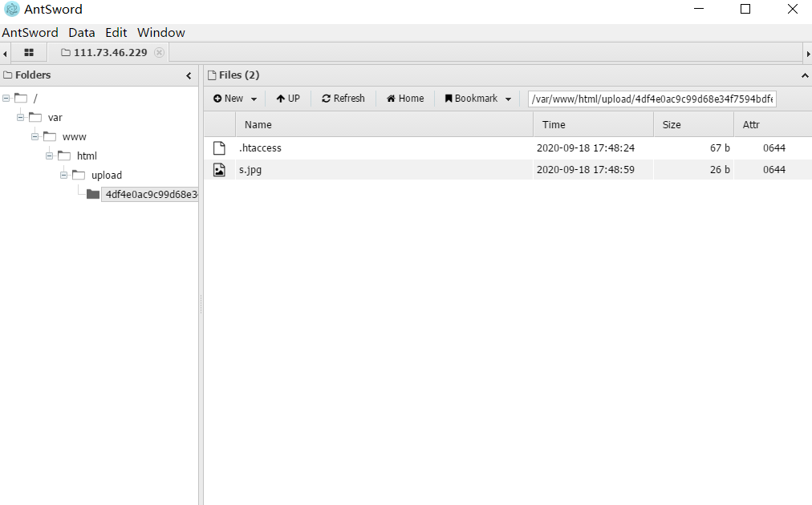Screen dimensions: 812x505
Task: Collapse the root / tree node
Action: 6,98
